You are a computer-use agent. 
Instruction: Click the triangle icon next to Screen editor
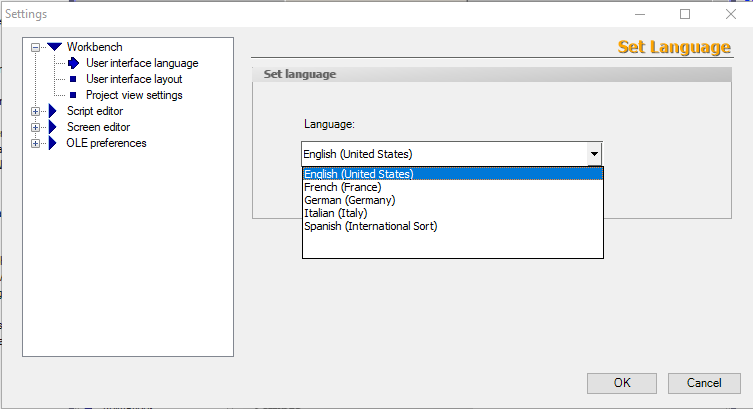tap(53, 127)
